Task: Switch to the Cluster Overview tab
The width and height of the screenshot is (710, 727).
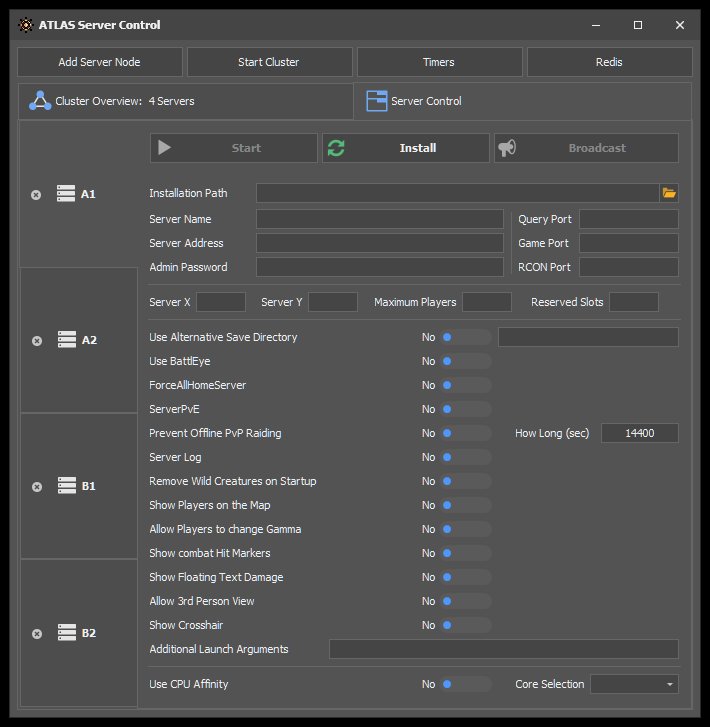Action: click(x=185, y=101)
